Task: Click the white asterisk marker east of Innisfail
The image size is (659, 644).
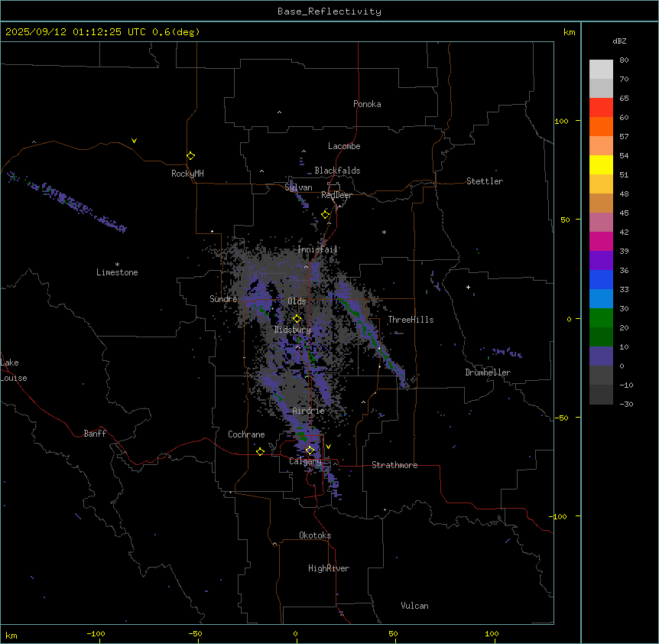Action: [x=384, y=232]
